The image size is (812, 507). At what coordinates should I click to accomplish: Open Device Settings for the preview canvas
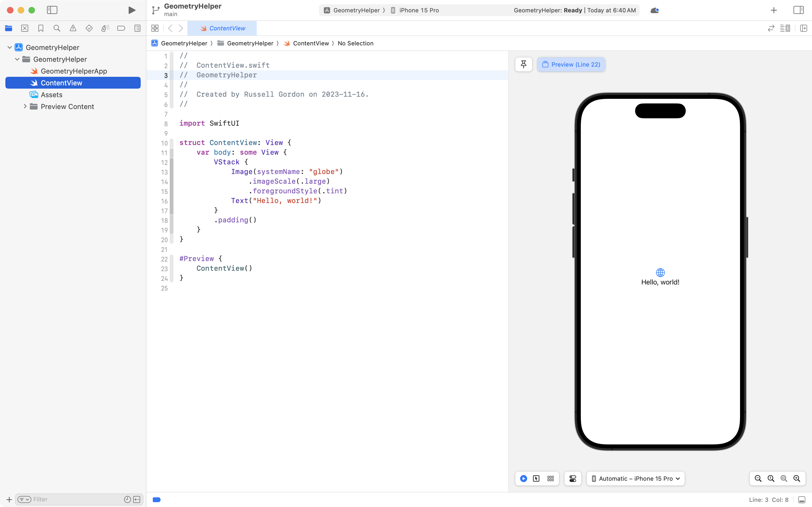point(573,479)
